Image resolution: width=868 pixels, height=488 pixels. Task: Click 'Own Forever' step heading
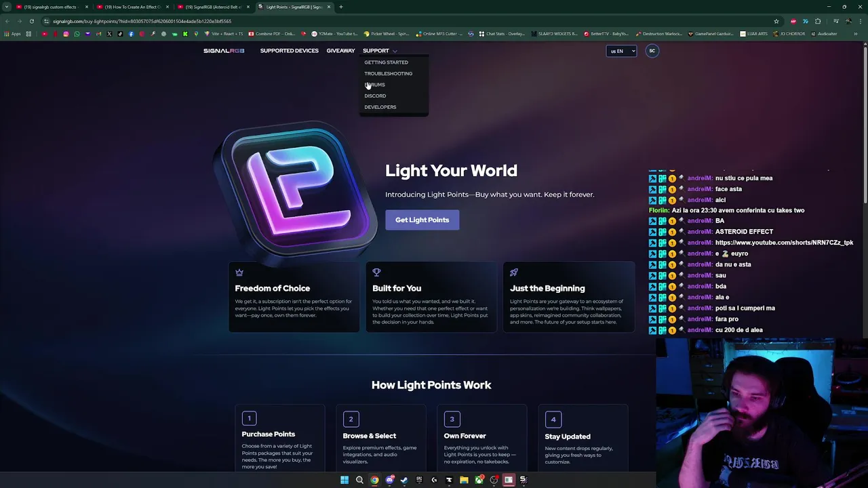click(x=465, y=436)
